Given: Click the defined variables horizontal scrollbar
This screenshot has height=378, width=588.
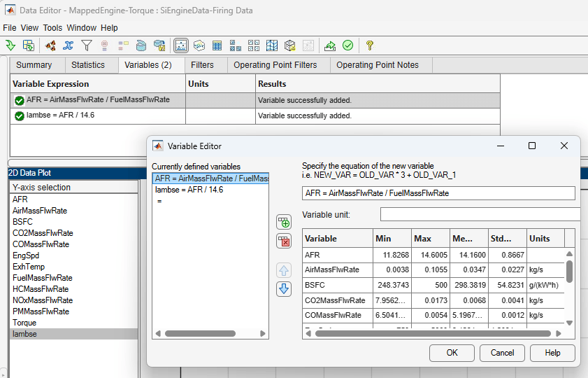Looking at the screenshot, I should click(200, 334).
